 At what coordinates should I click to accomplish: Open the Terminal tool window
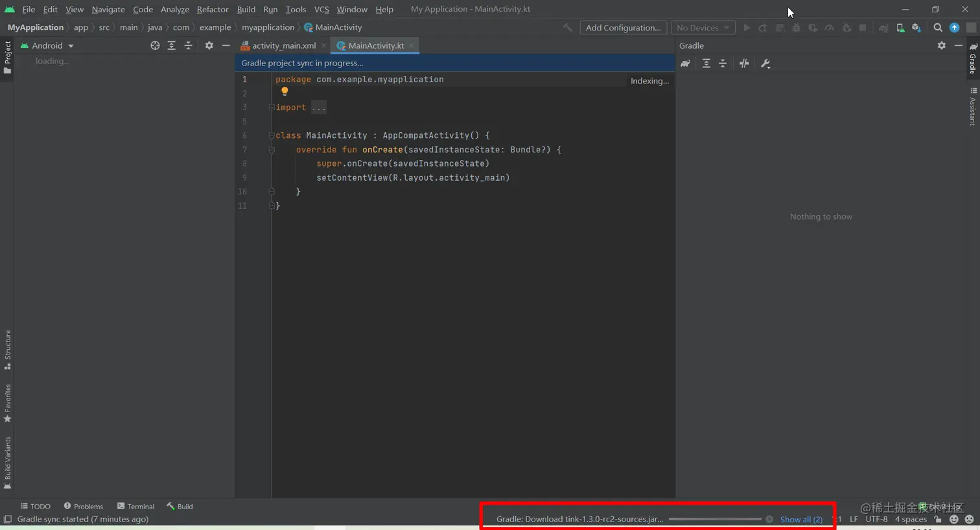click(135, 506)
